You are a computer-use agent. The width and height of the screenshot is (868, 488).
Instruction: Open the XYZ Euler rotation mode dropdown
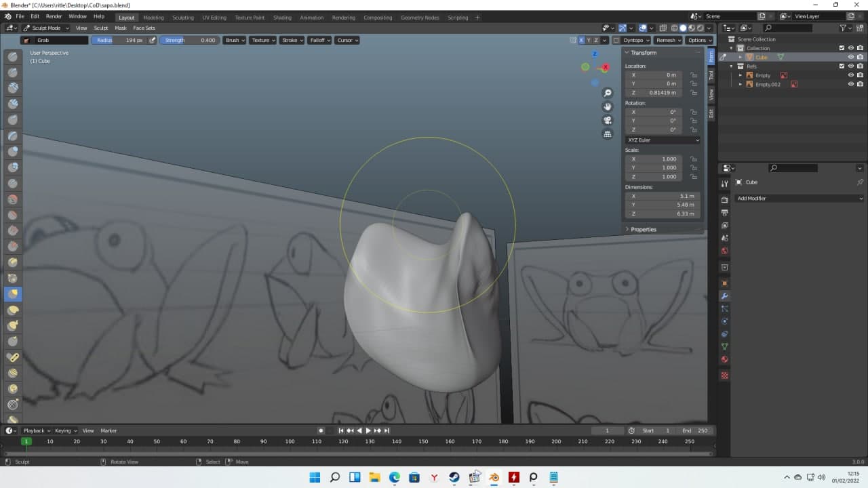coord(663,140)
